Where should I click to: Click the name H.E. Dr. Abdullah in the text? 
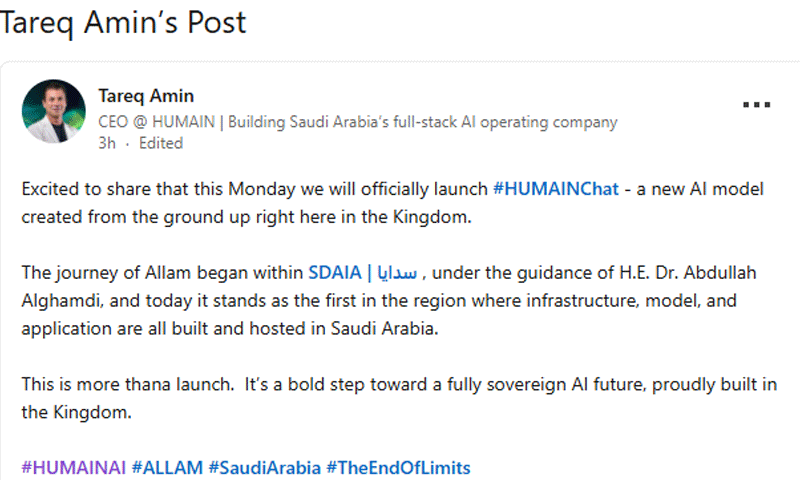(688, 273)
